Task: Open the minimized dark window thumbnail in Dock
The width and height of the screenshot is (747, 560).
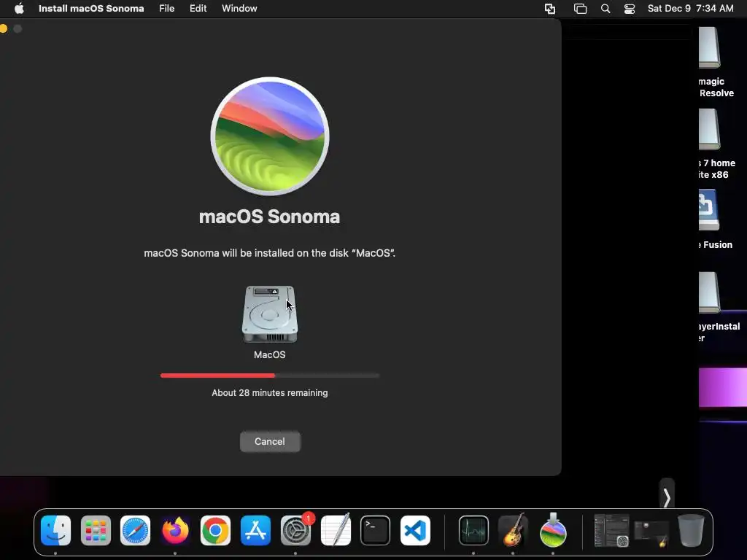Action: click(651, 534)
